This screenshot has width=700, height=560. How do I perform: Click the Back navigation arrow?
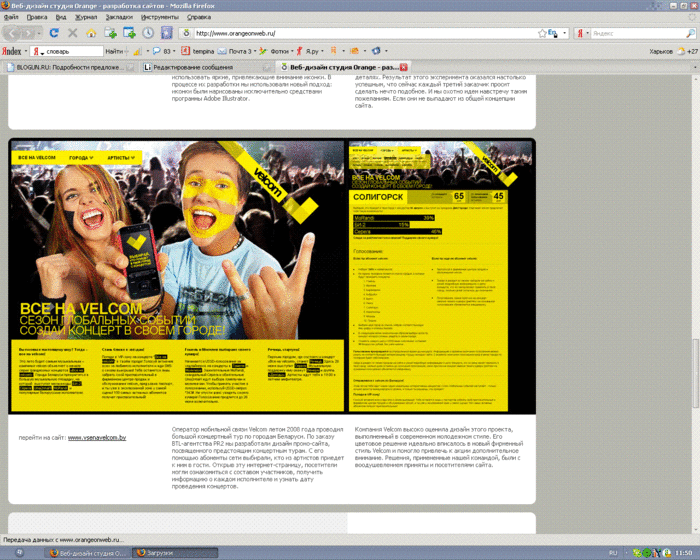tap(12, 33)
